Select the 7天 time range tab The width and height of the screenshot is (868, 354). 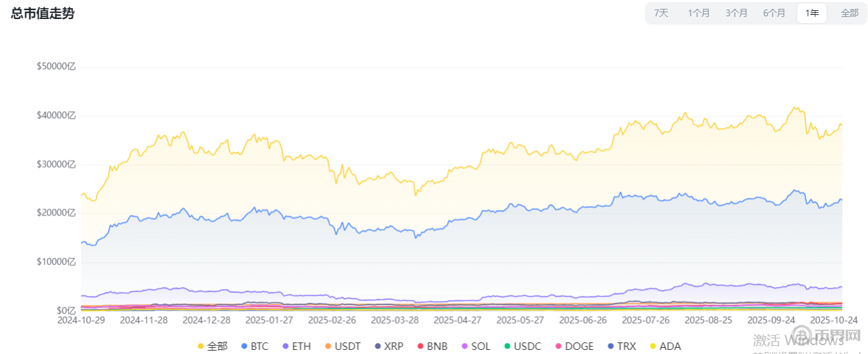pyautogui.click(x=661, y=13)
